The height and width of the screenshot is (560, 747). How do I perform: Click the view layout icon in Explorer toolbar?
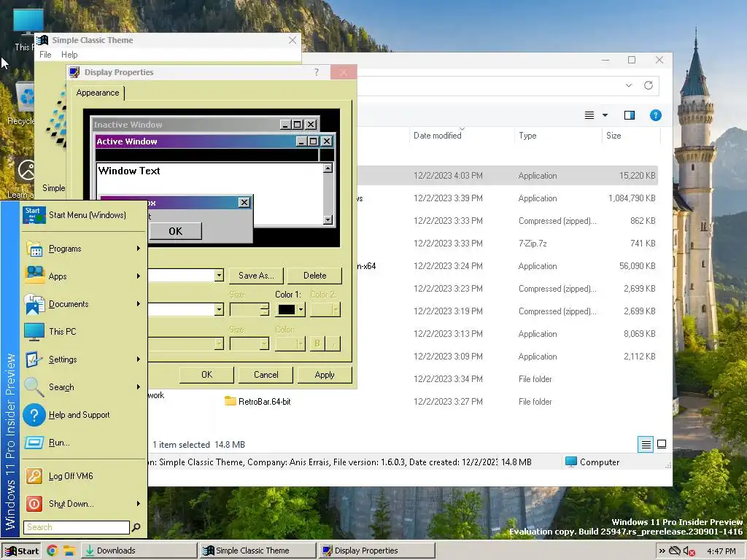click(x=589, y=115)
